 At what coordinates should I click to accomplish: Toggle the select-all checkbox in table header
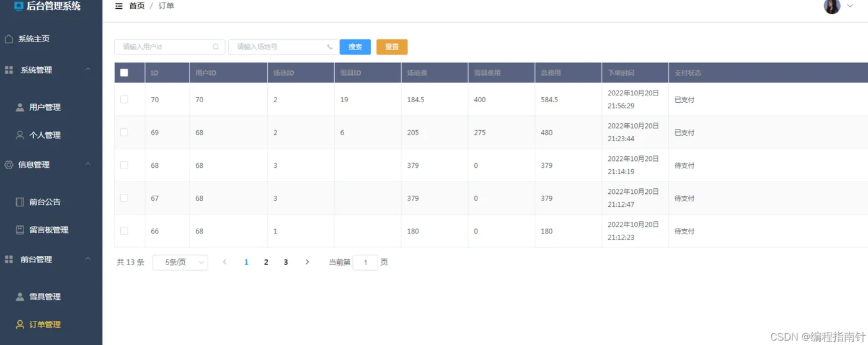click(124, 72)
